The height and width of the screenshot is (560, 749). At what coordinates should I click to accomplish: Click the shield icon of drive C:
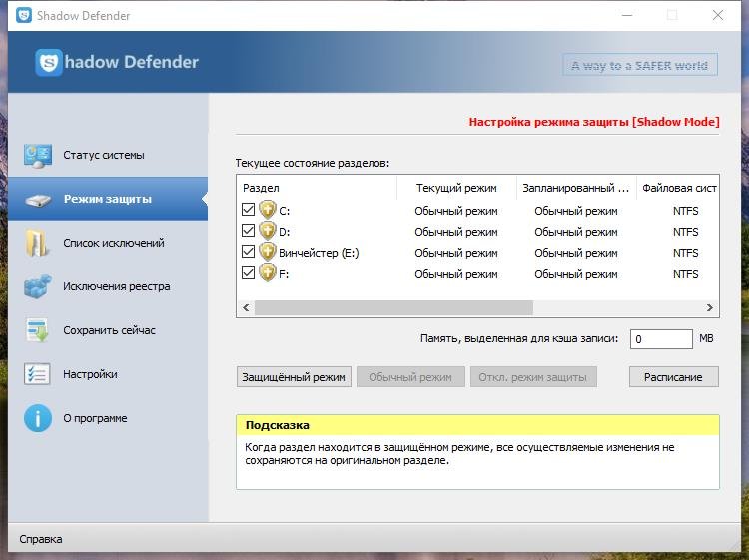268,210
